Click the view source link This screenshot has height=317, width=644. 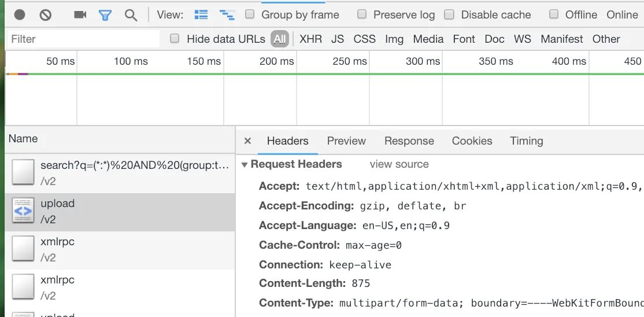(399, 165)
